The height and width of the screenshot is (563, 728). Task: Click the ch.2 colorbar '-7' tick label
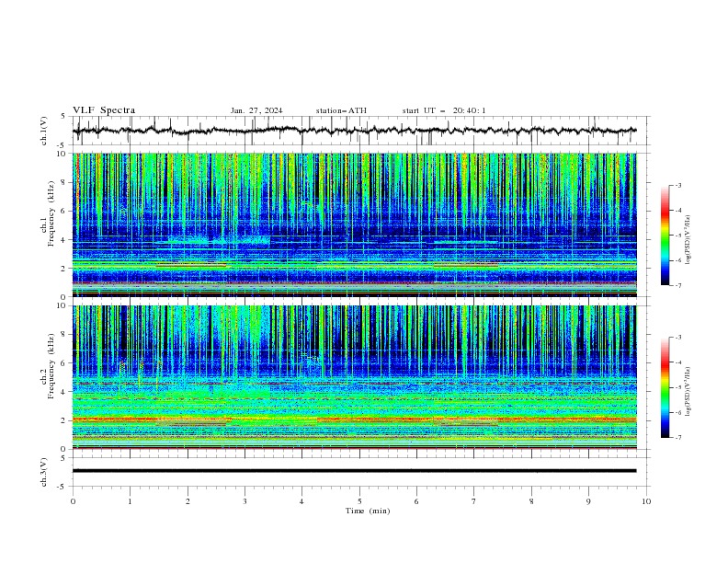tap(678, 438)
